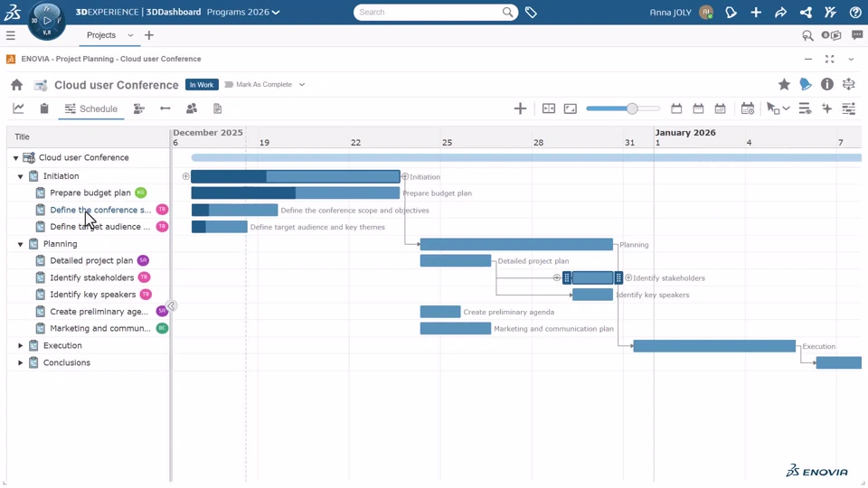Open the Programs 2026 dashboard dropdown

[x=243, y=12]
